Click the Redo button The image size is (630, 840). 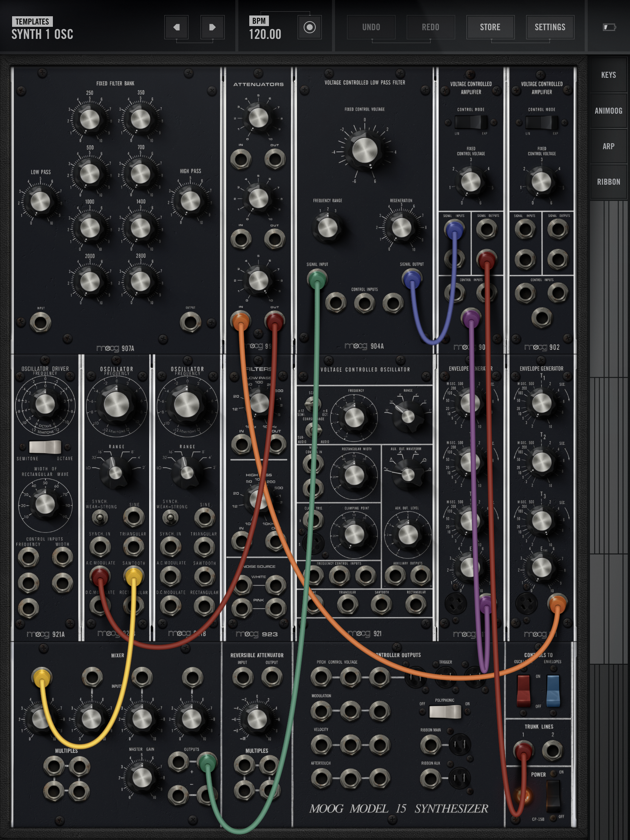pos(430,27)
